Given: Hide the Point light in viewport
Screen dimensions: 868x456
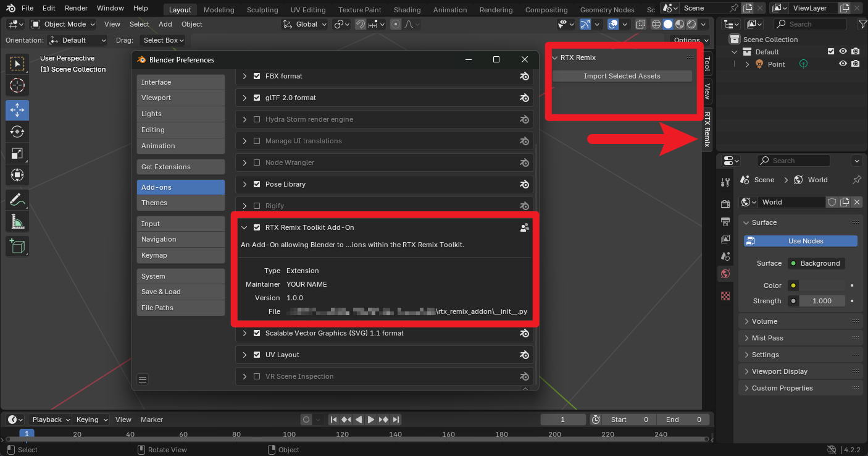Looking at the screenshot, I should pyautogui.click(x=843, y=64).
